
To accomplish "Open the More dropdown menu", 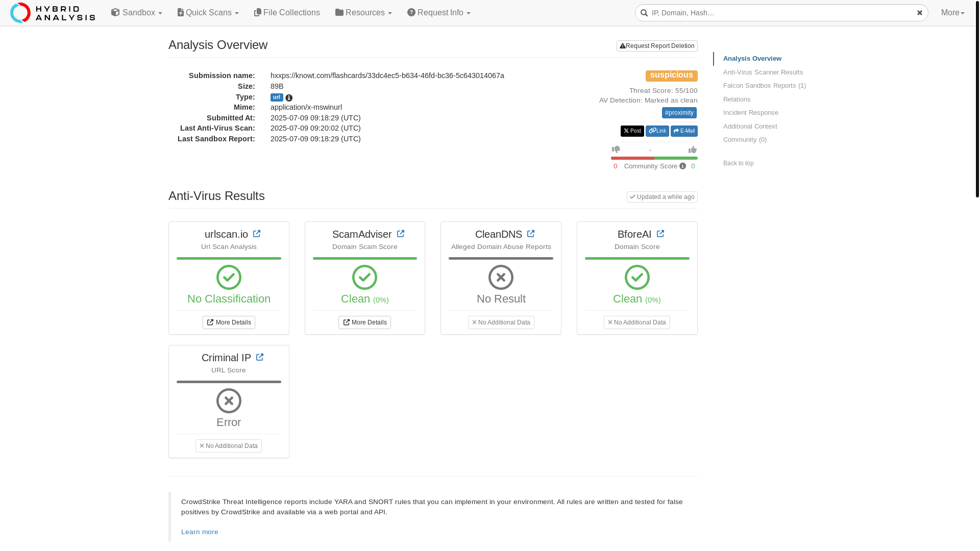I will coord(953,13).
